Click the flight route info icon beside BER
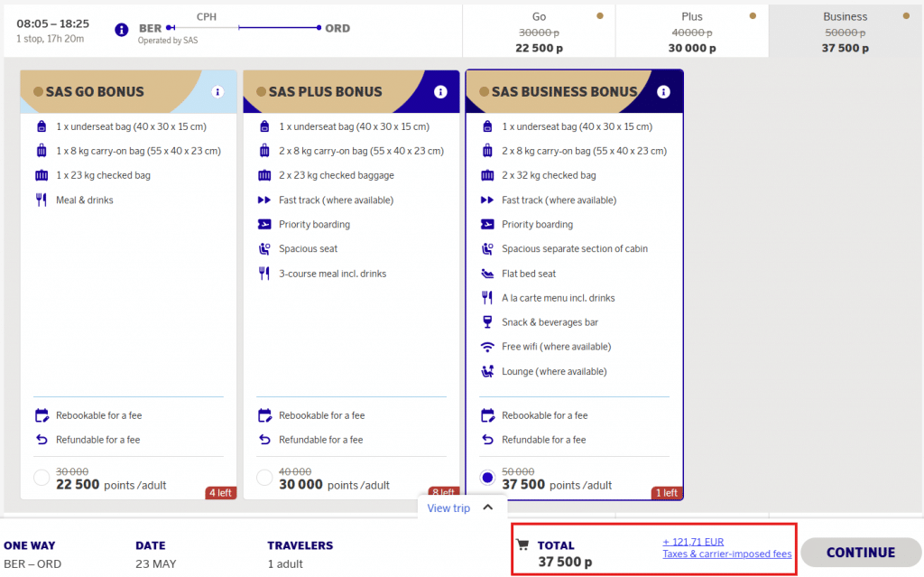The height and width of the screenshot is (577, 924). [122, 30]
